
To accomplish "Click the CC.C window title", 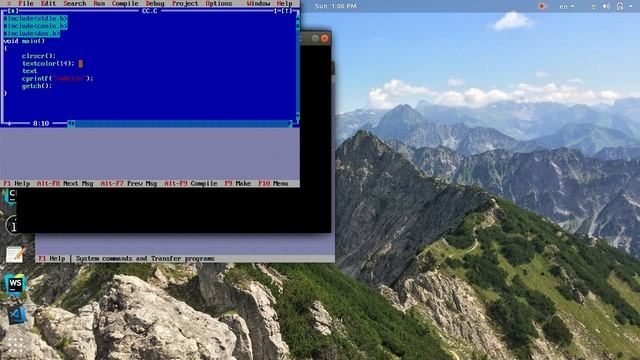I will pos(149,11).
